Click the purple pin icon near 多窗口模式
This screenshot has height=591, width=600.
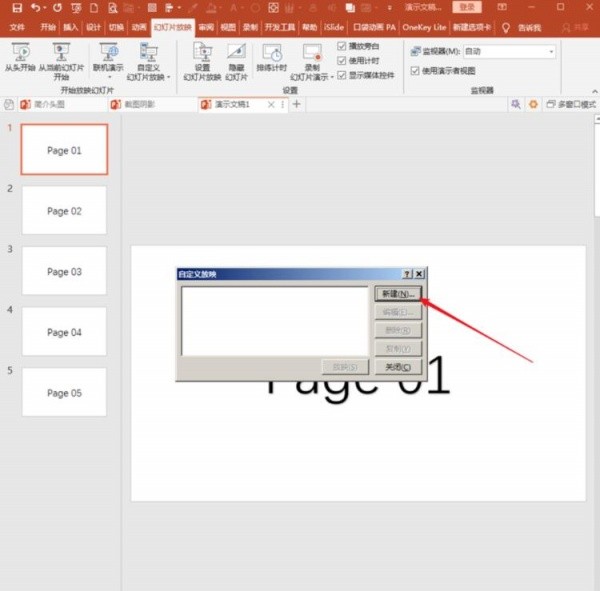tap(515, 104)
